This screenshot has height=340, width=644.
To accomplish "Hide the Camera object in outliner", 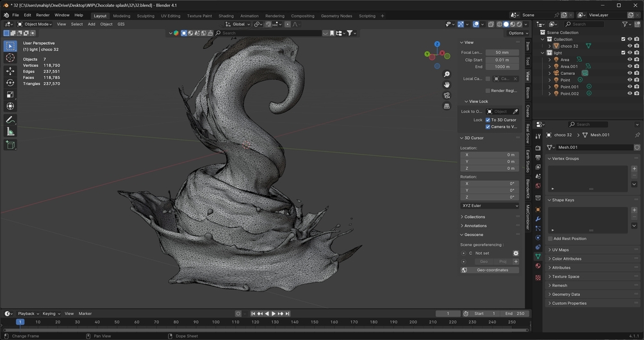I will pyautogui.click(x=629, y=73).
